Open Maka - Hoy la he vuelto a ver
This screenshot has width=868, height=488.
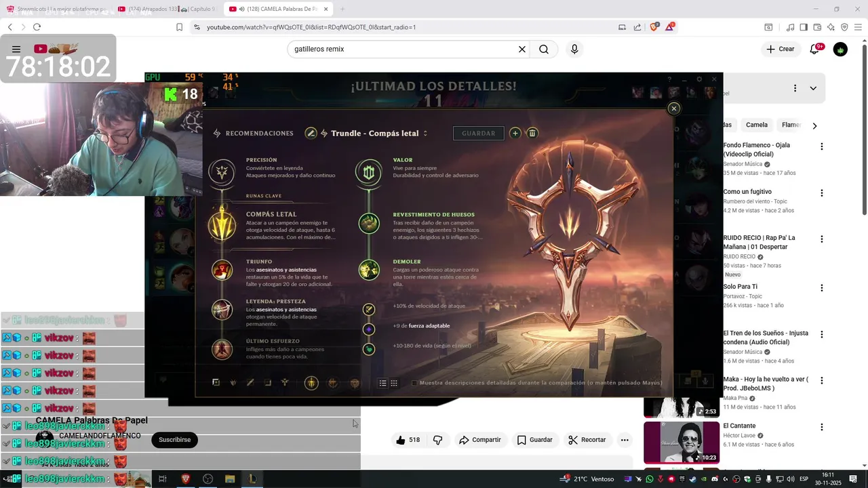[x=766, y=384]
